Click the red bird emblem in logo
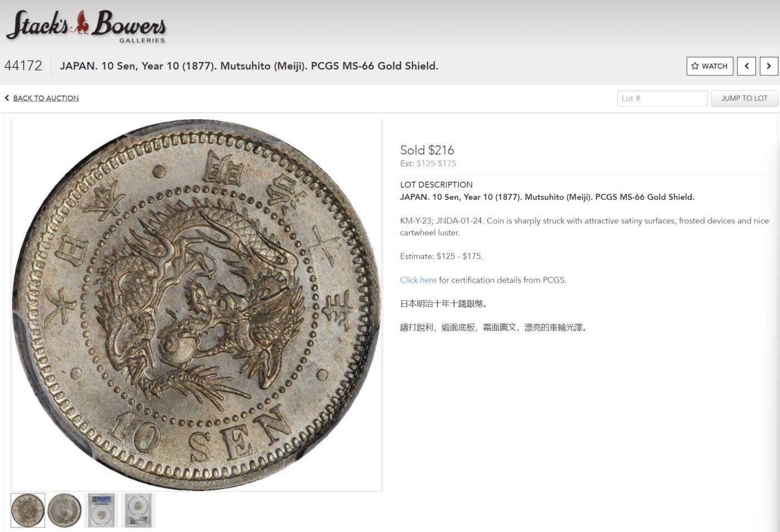 point(82,22)
